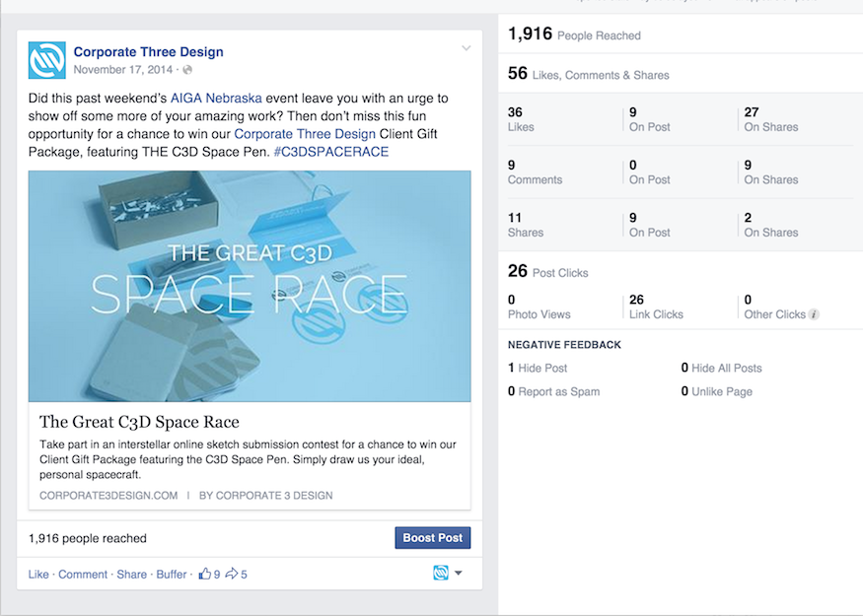
Task: Click the info icon next to Other Clicks
Action: (x=814, y=314)
